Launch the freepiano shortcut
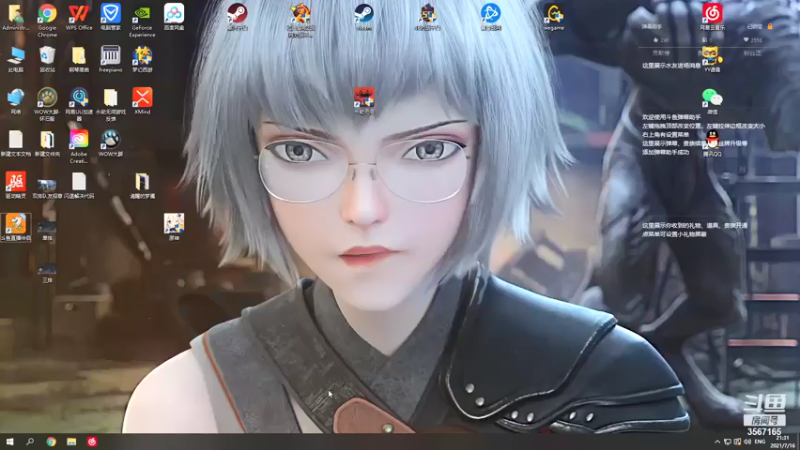Screen dimensions: 800x450 pos(110,59)
